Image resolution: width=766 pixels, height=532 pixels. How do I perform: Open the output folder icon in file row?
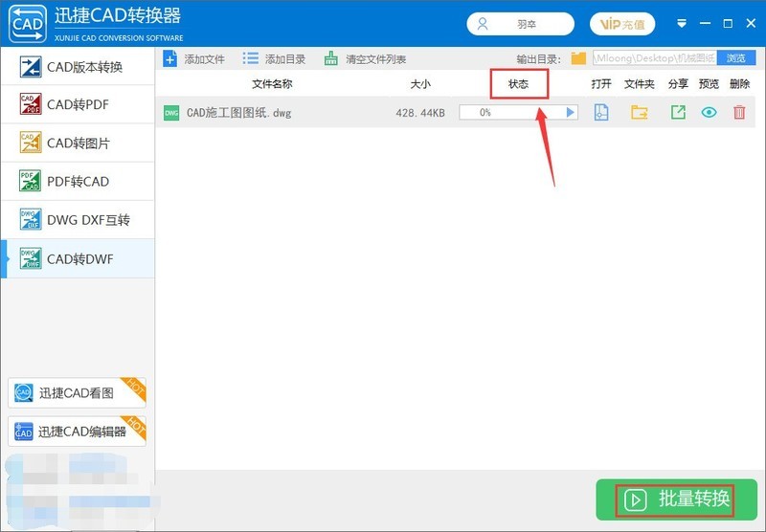[x=640, y=113]
